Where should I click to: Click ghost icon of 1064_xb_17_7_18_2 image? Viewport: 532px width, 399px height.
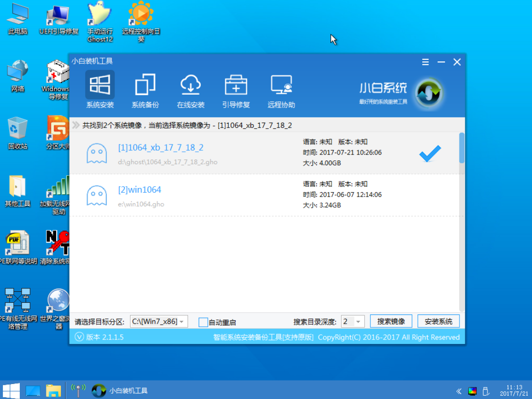tap(97, 153)
